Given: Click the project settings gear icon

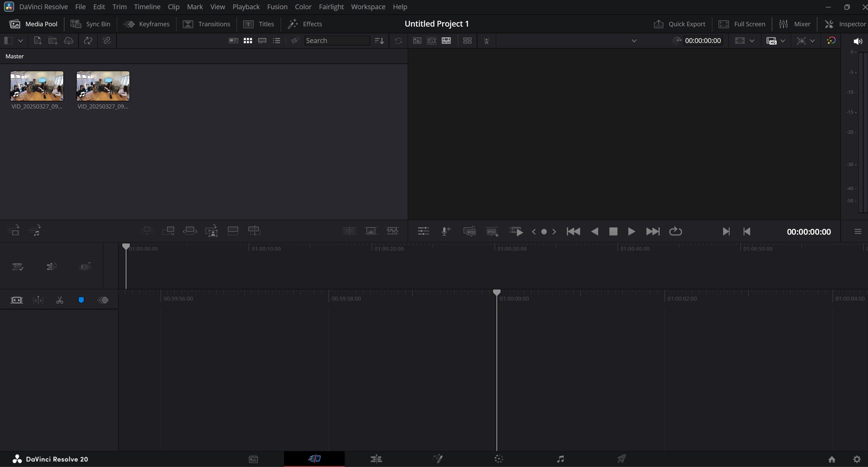Looking at the screenshot, I should pyautogui.click(x=857, y=459).
